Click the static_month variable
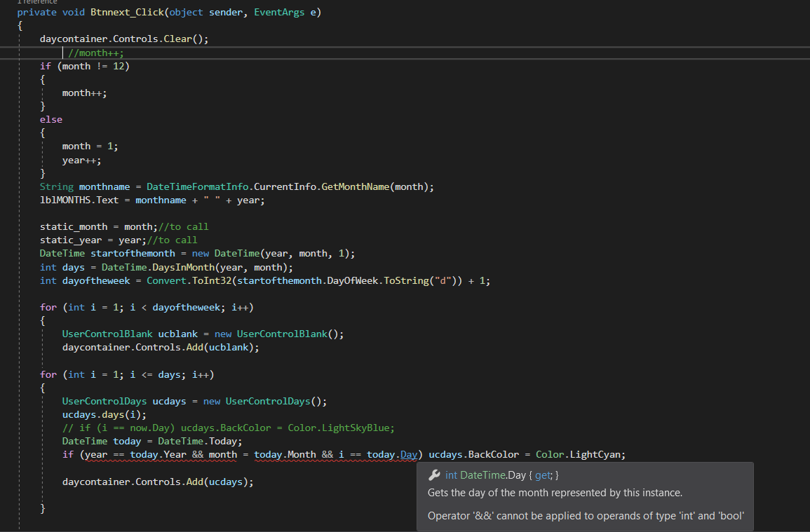The image size is (810, 532). pos(73,226)
